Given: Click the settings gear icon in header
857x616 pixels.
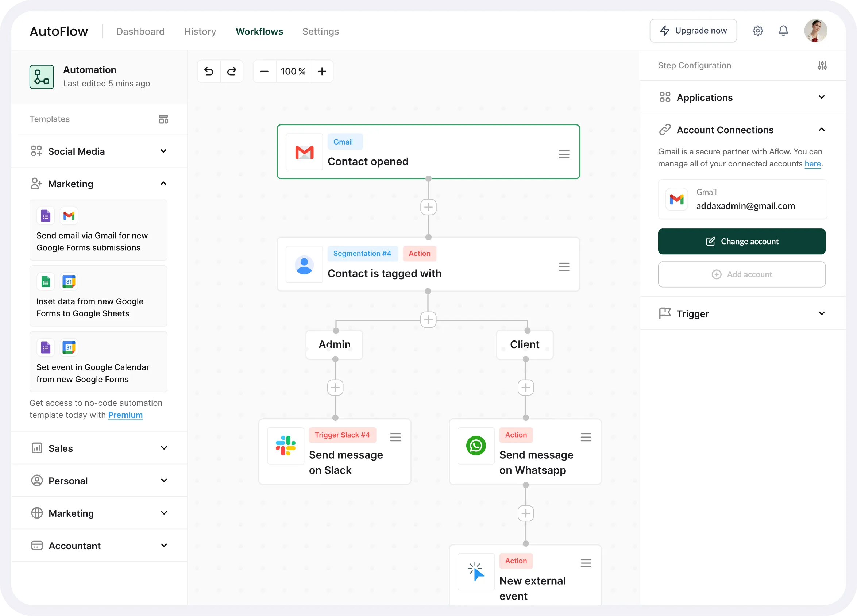Looking at the screenshot, I should 758,31.
